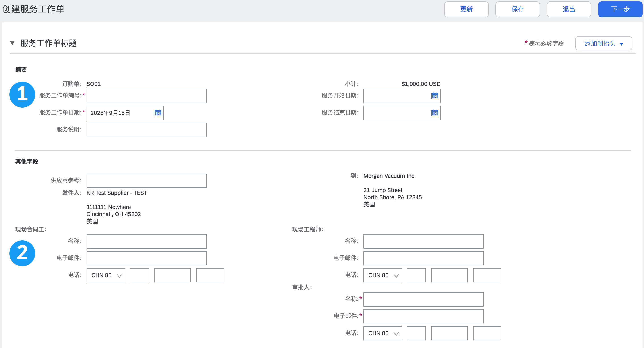The image size is (644, 348).
Task: Click the 保存 button
Action: (x=517, y=9)
